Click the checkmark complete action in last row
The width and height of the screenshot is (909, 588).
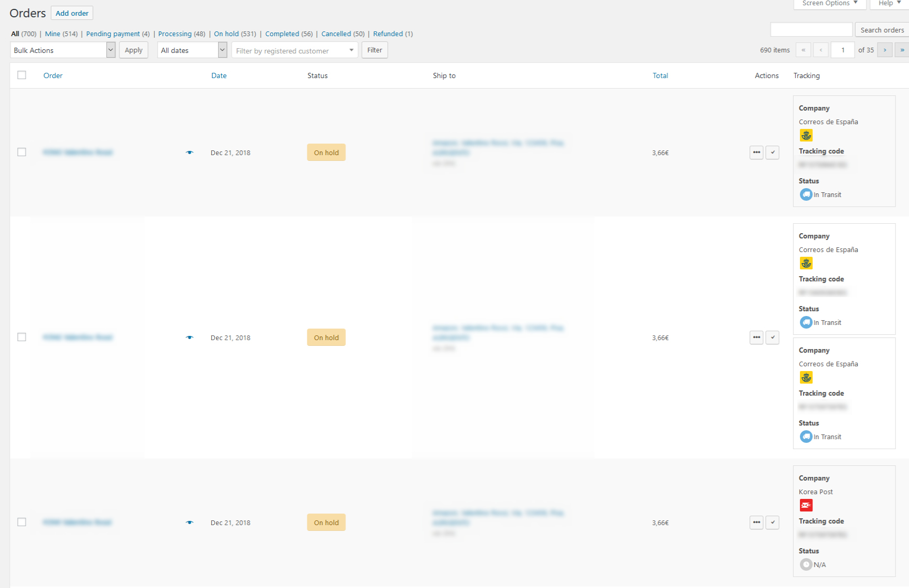772,522
